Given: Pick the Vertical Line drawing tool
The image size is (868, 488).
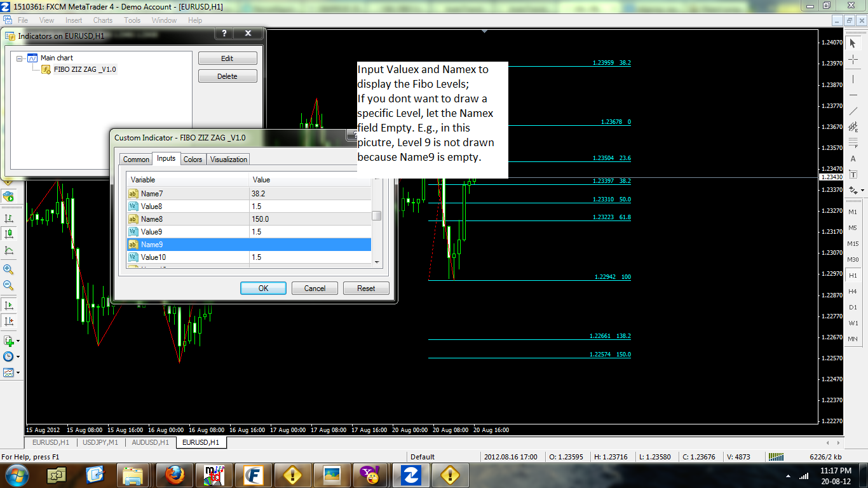Looking at the screenshot, I should 853,79.
